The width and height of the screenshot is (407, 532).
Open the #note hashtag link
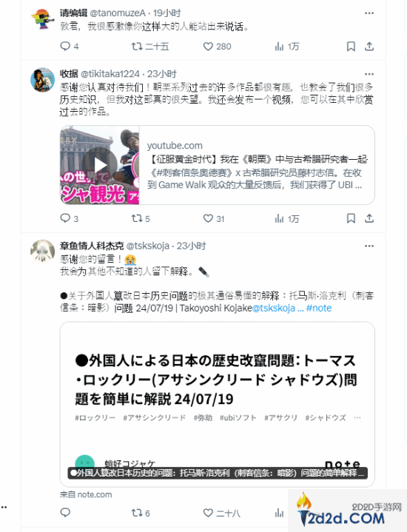pyautogui.click(x=319, y=308)
